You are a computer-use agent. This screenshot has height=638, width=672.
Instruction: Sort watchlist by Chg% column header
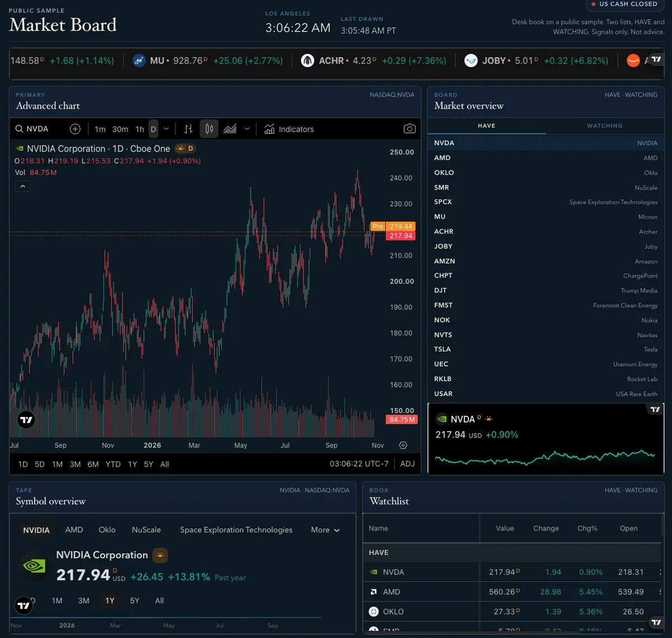point(587,528)
